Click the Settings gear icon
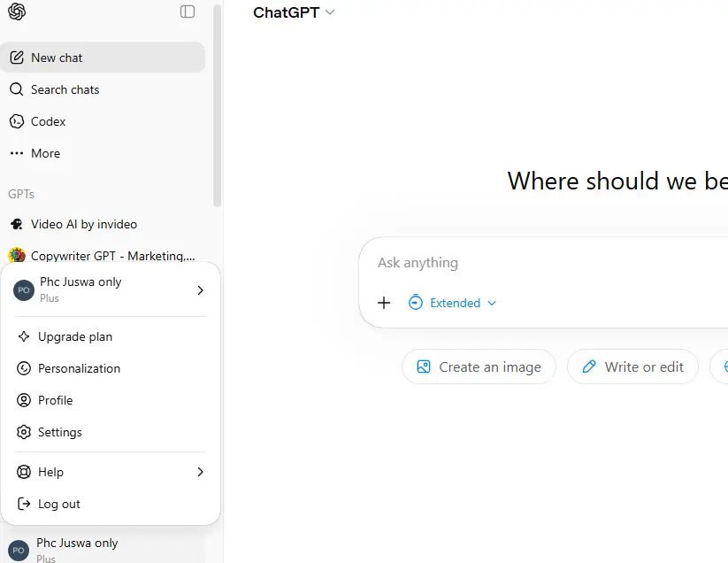 coord(24,432)
